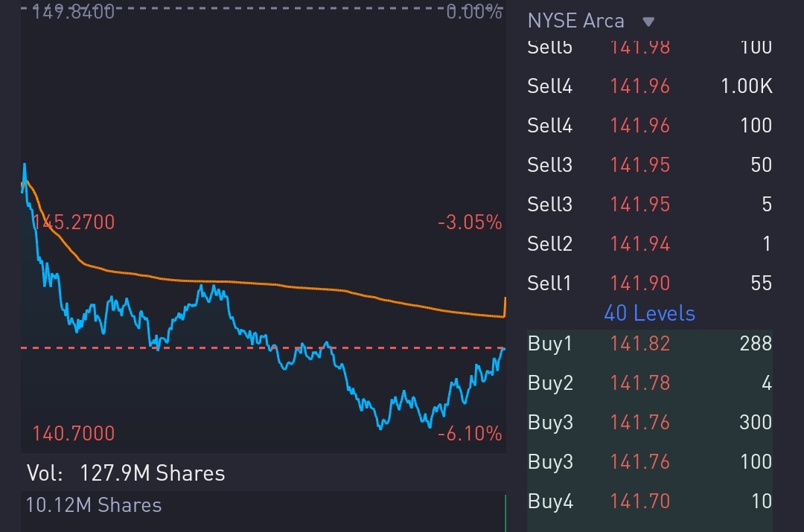Click the 145.2700 price axis label

pos(73,222)
